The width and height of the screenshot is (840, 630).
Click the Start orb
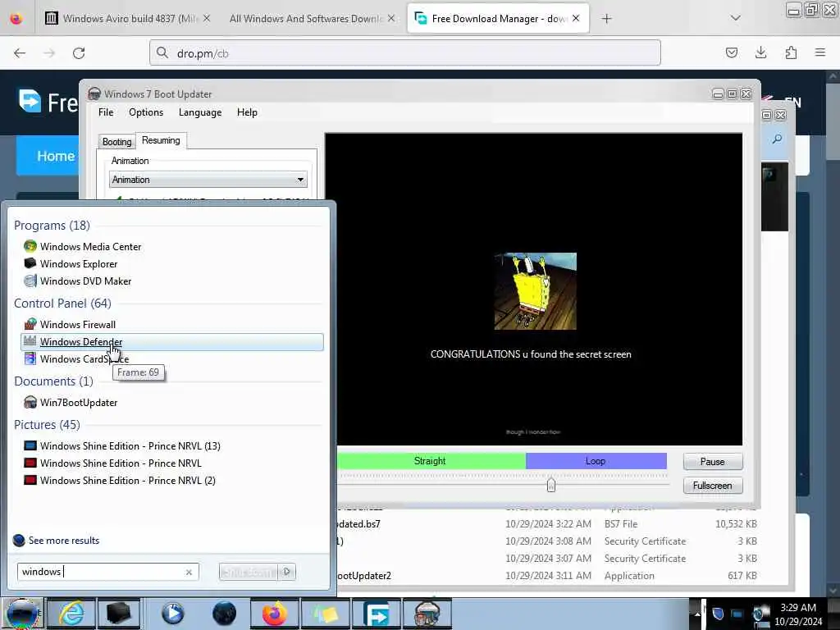(21, 614)
